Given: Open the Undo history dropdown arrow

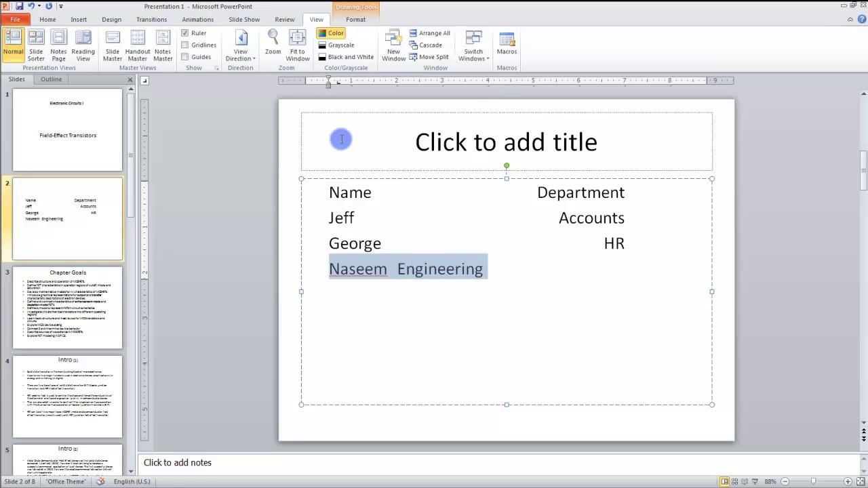Looking at the screenshot, I should point(39,6).
